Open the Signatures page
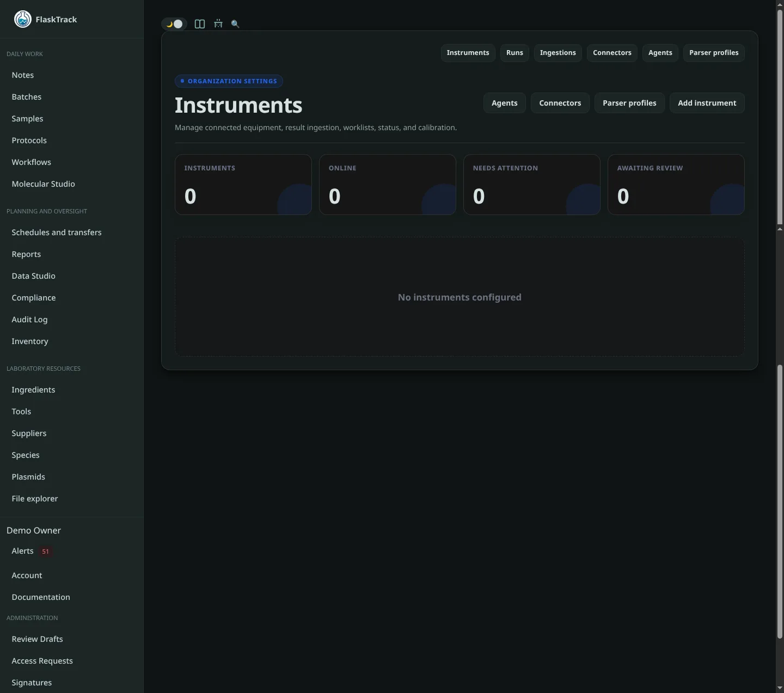The image size is (784, 693). (32, 683)
